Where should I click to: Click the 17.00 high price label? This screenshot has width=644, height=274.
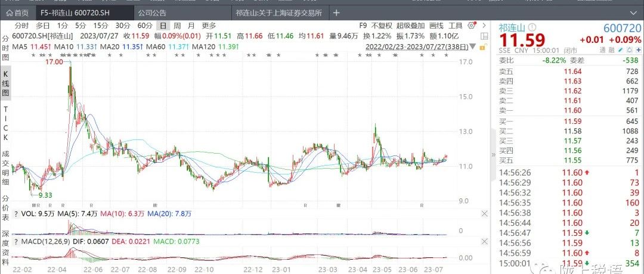[x=55, y=62]
